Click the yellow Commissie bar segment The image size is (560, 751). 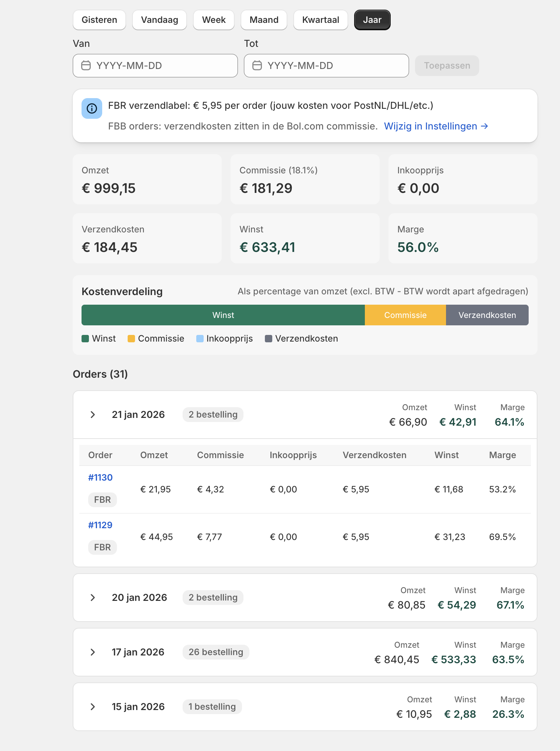405,315
